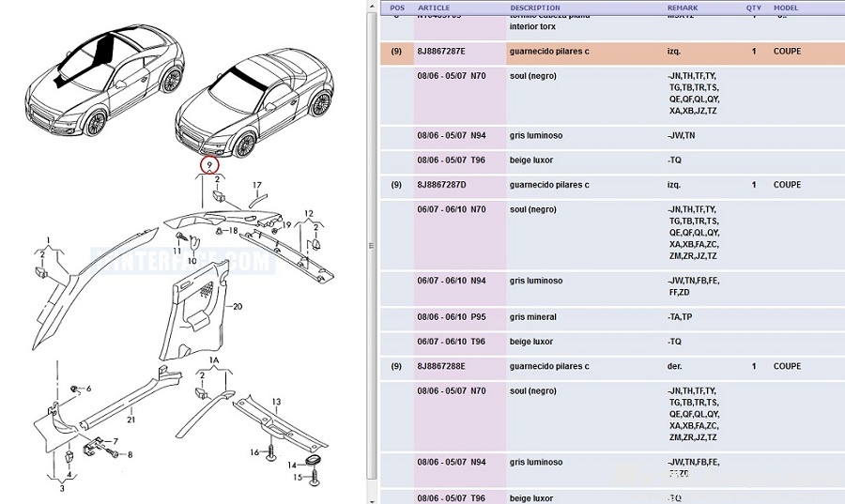Click the circled part number 9 callout
This screenshot has width=845, height=504.
[x=208, y=165]
